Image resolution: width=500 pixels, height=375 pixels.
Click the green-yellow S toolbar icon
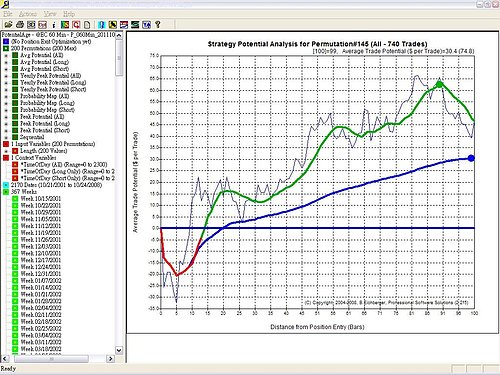point(65,24)
